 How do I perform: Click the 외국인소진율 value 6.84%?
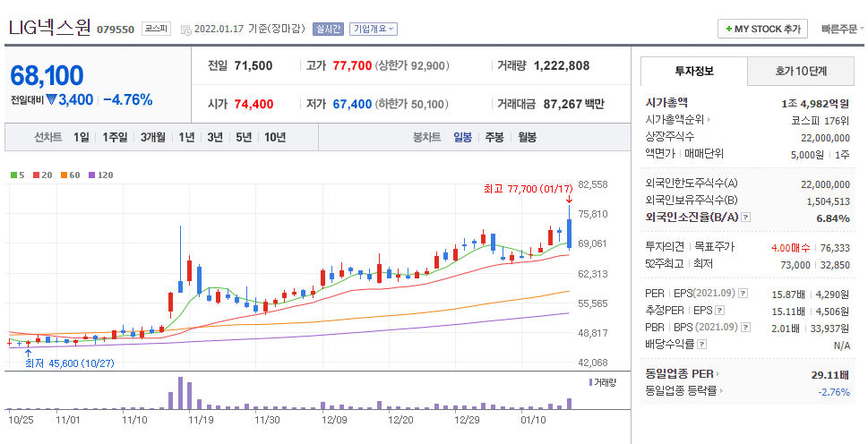832,218
